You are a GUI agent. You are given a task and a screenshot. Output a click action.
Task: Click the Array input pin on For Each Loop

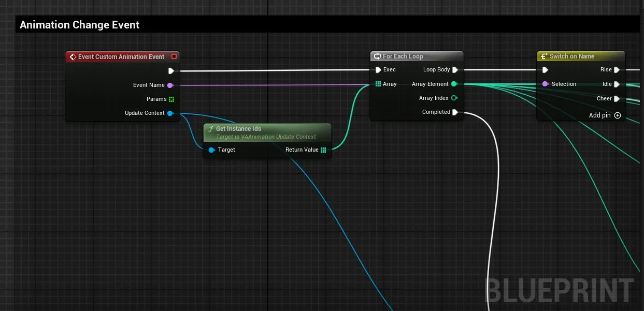(x=378, y=84)
